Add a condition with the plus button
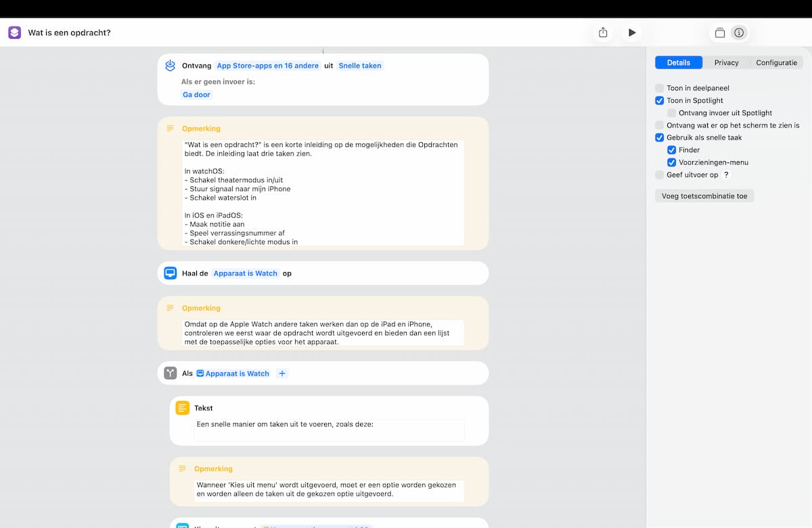This screenshot has width=812, height=528. point(282,374)
